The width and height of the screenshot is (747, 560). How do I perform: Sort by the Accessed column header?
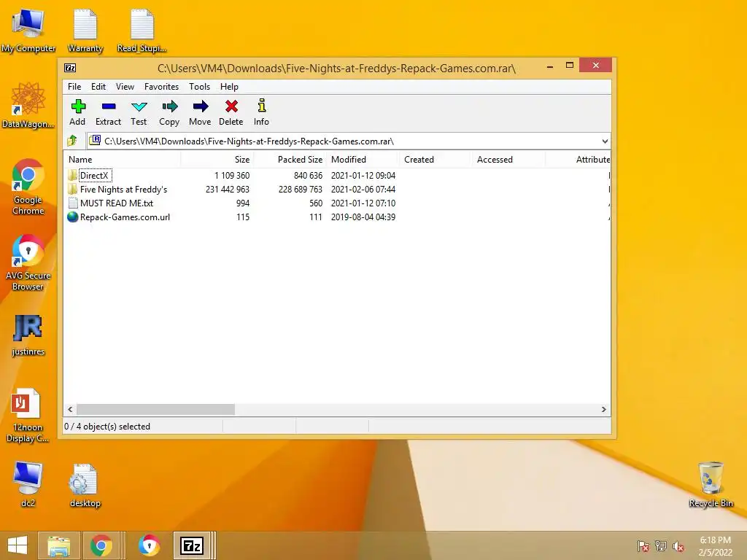click(x=508, y=160)
